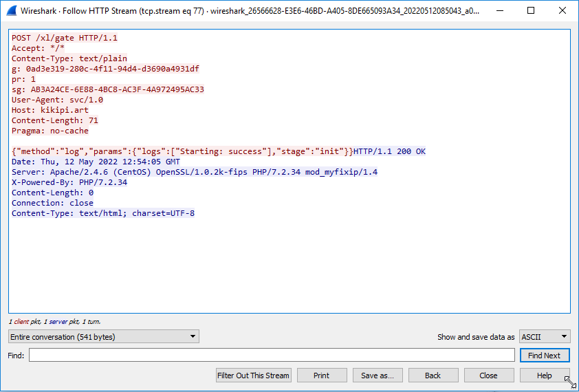Click the window resize grip at the corner

point(571,382)
